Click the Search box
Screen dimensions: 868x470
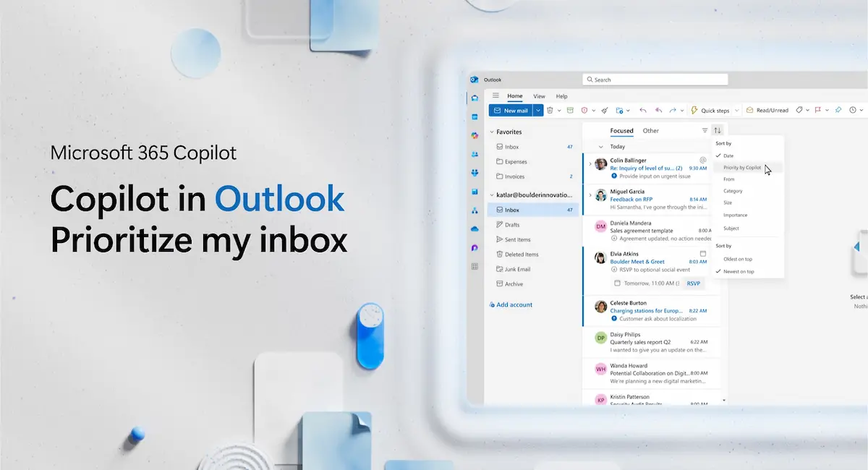[x=654, y=80]
